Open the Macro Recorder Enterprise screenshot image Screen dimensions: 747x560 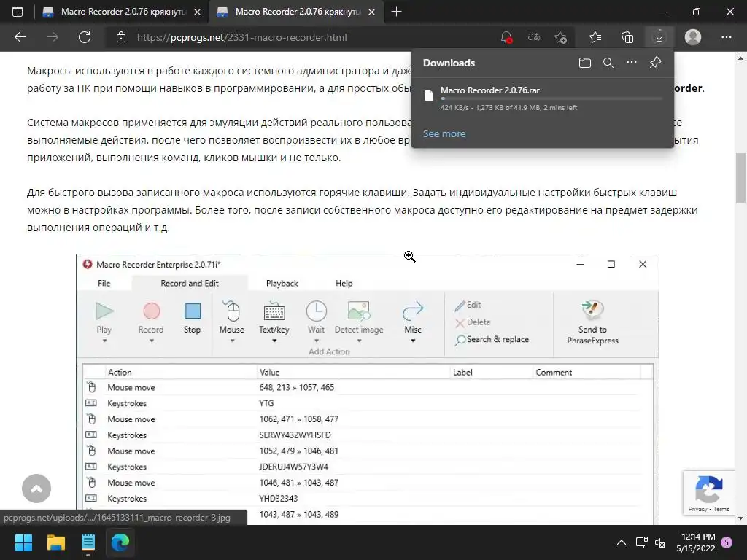click(368, 389)
